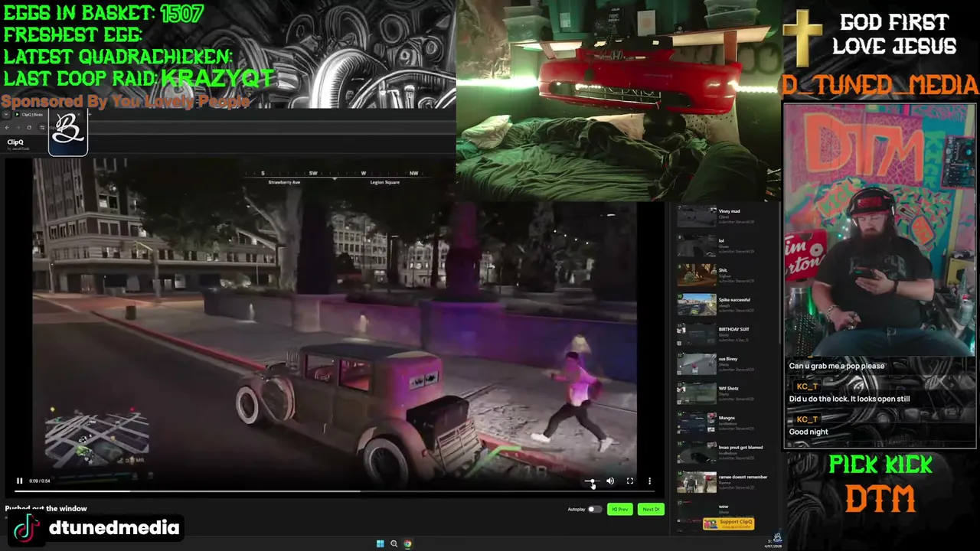Reload the browser page
This screenshot has height=551, width=980.
29,127
